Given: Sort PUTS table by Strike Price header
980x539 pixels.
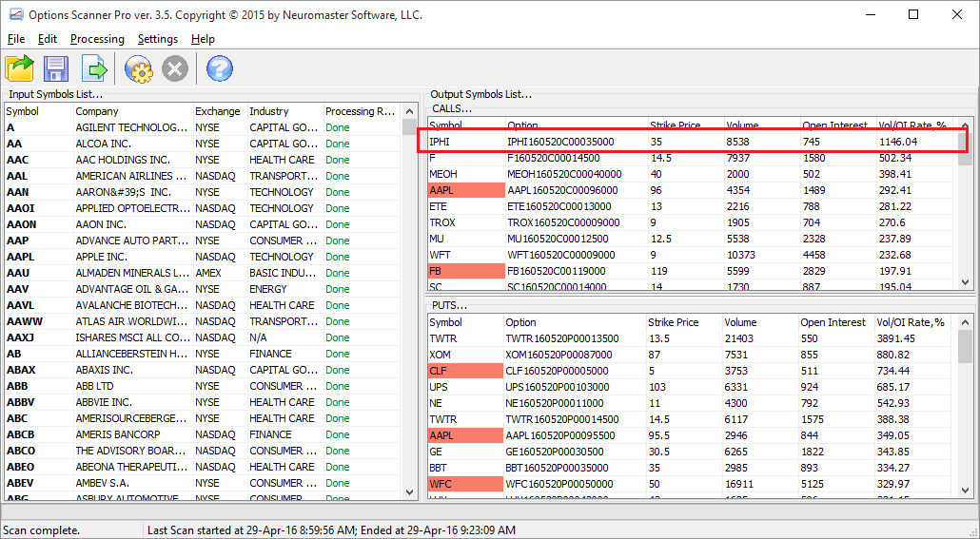Looking at the screenshot, I should [684, 322].
